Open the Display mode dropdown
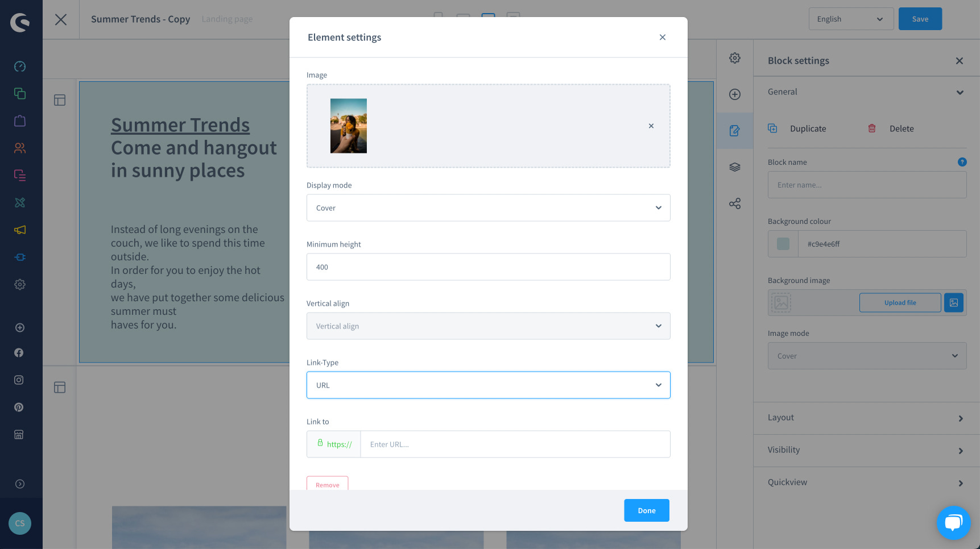This screenshot has height=549, width=980. pos(489,208)
